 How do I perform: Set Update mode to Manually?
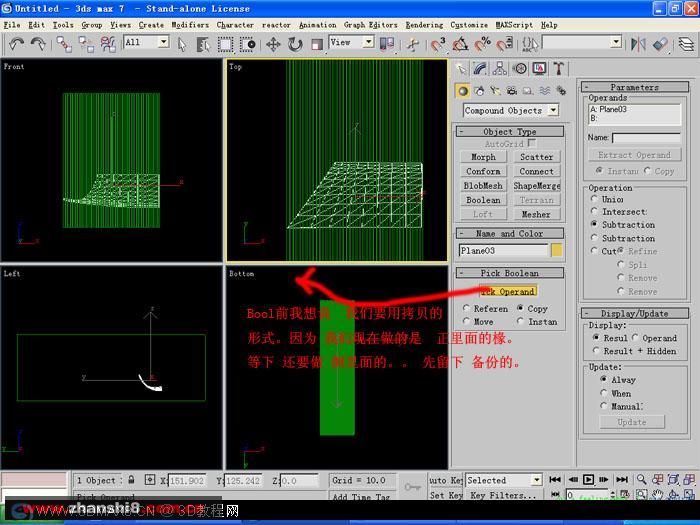tap(604, 406)
